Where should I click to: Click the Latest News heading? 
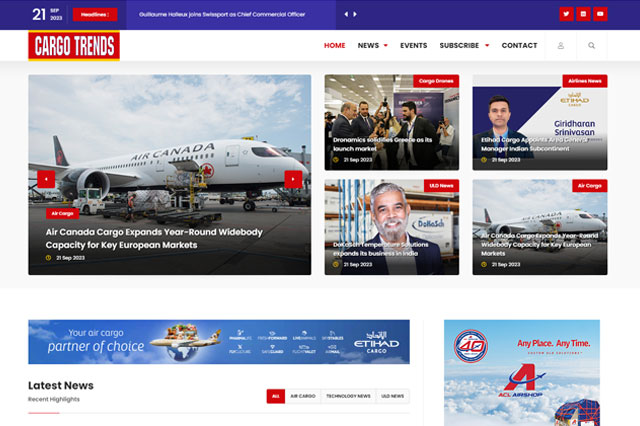[61, 386]
